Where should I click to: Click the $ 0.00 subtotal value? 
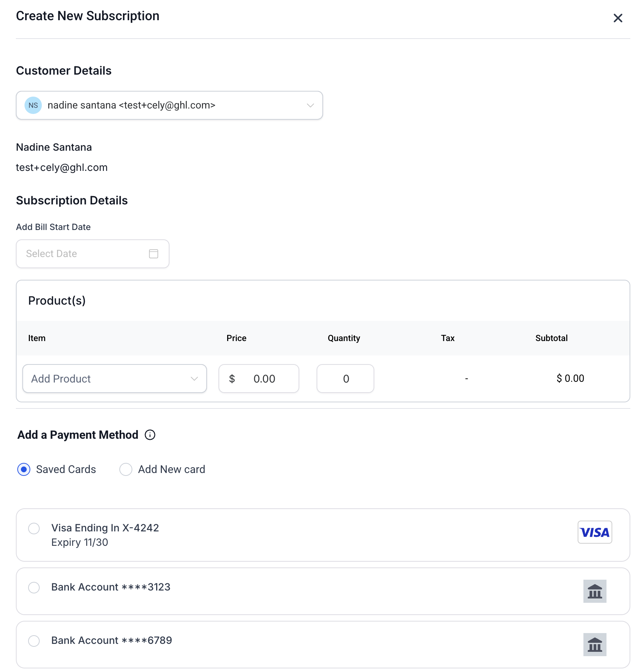[570, 379]
